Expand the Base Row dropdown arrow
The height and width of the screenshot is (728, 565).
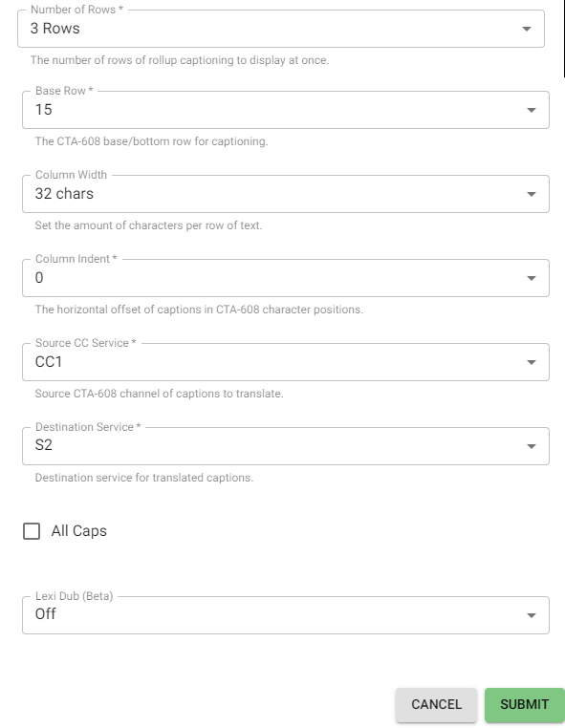pos(532,110)
